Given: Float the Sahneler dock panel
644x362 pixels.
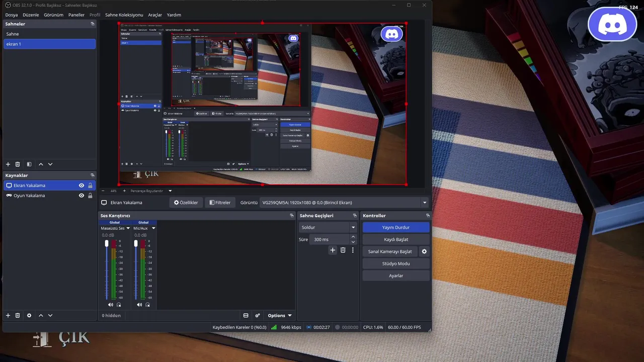Looking at the screenshot, I should click(93, 24).
